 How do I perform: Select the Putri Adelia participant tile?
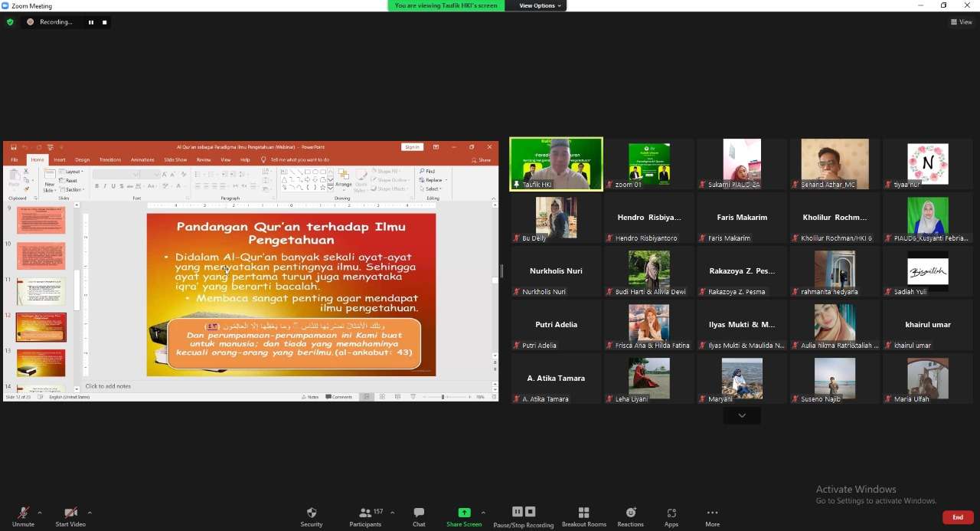(557, 325)
